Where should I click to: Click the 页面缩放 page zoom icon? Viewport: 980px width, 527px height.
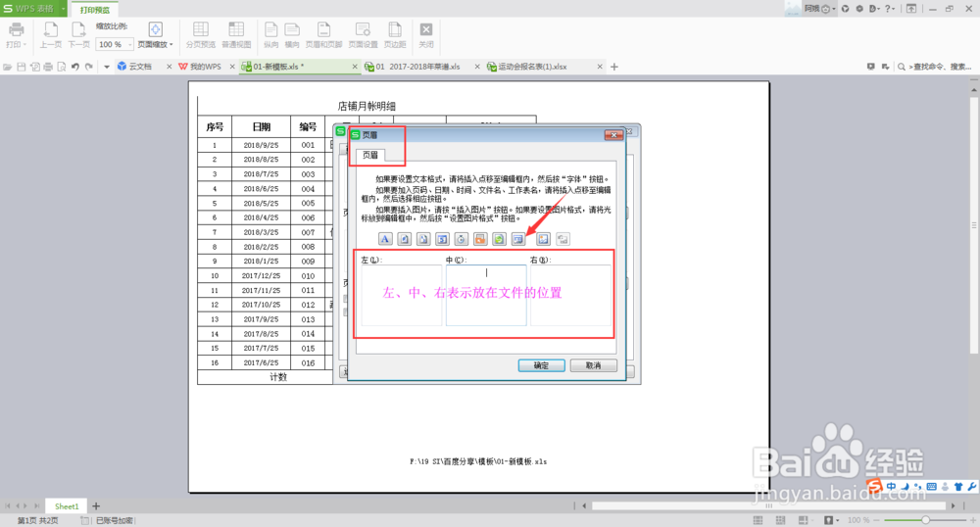155,29
